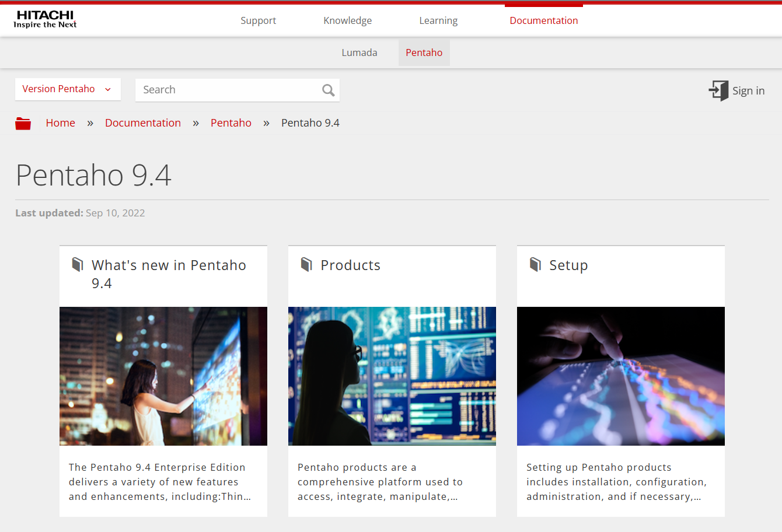Viewport: 782px width, 532px height.
Task: Click the Sign in link
Action: (x=748, y=90)
